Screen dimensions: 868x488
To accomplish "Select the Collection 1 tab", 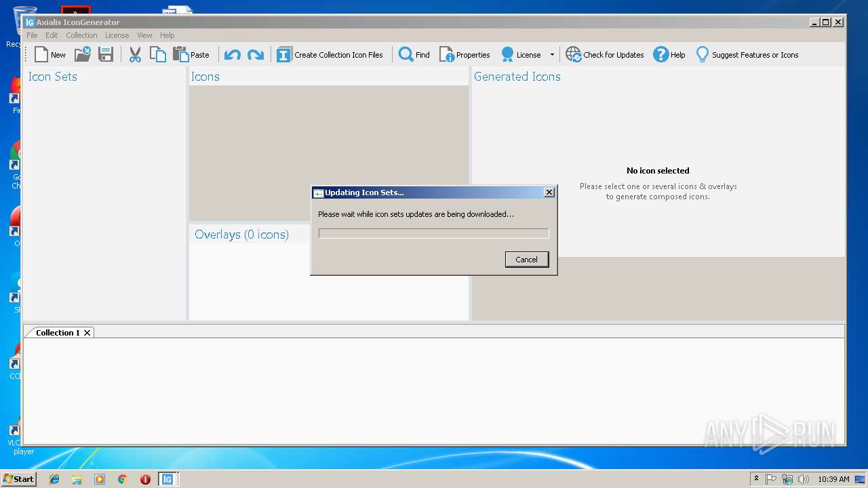I will (58, 333).
